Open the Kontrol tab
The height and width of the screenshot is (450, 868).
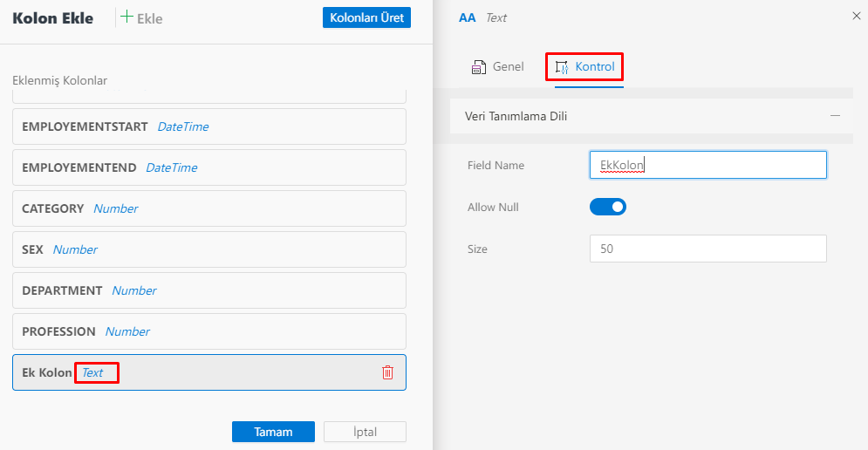594,67
